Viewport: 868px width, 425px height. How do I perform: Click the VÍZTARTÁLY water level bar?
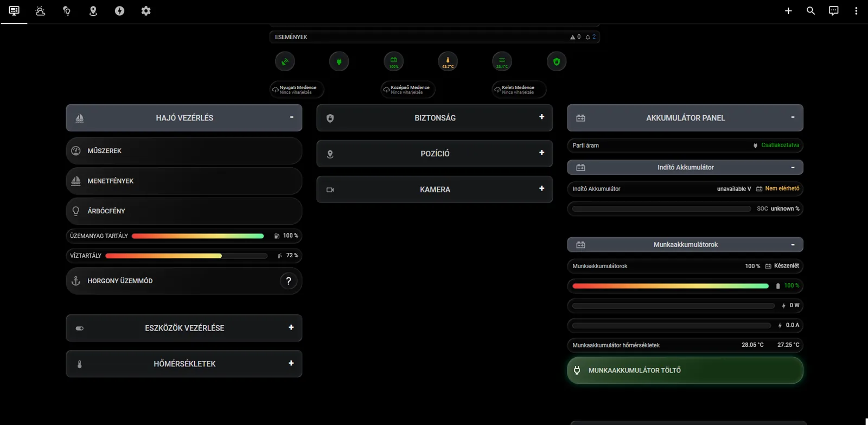[x=187, y=256]
